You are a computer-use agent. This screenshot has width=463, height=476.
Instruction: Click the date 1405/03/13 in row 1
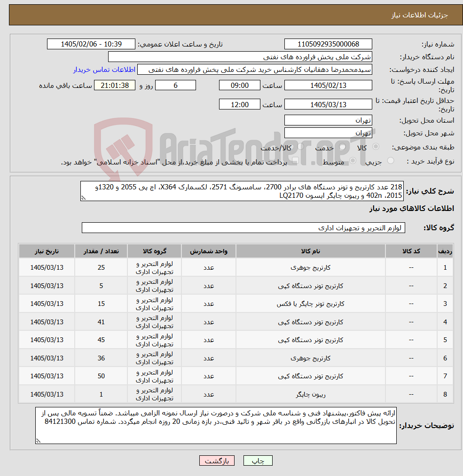pyautogui.click(x=47, y=267)
